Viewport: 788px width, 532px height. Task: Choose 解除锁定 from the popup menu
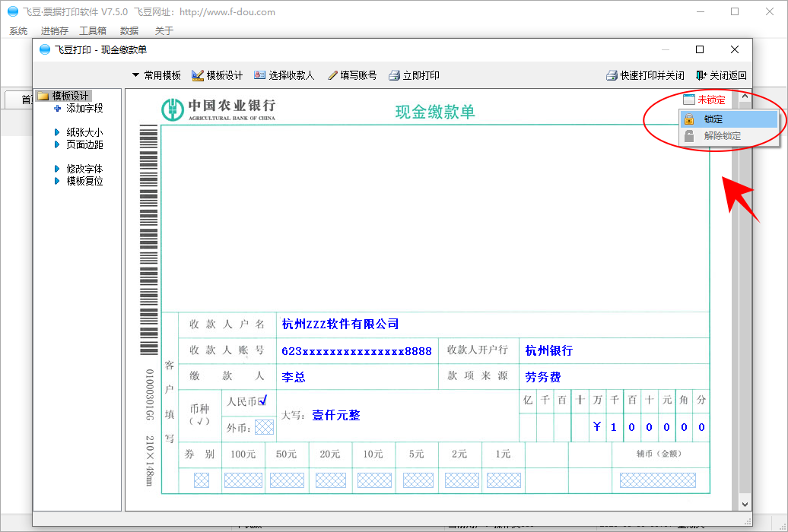pos(722,136)
